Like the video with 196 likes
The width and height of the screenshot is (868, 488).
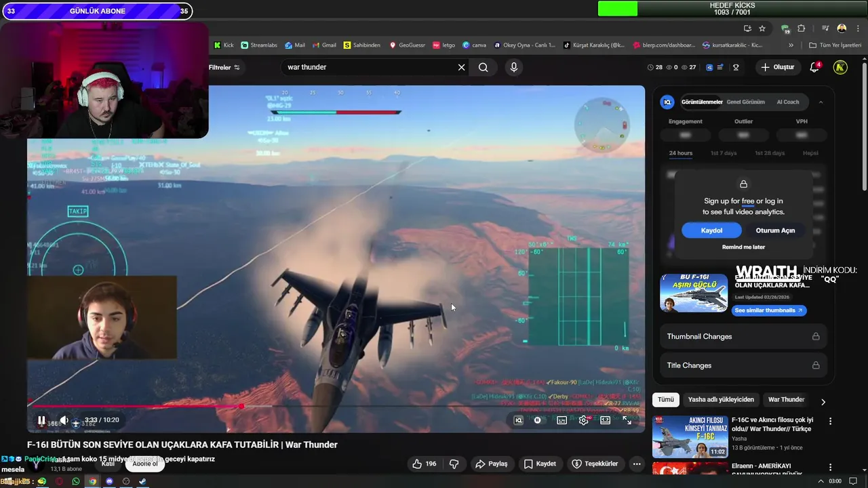425,464
